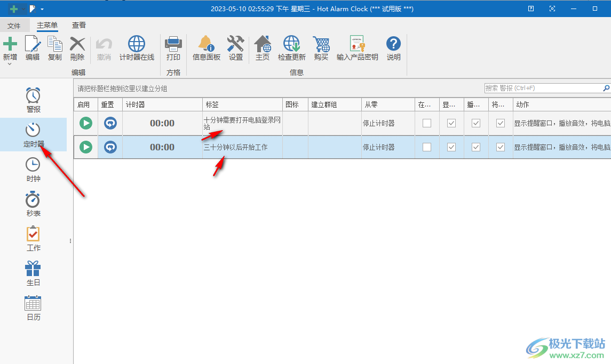Sort by the 启用 column header
This screenshot has width=611, height=364.
coord(86,104)
